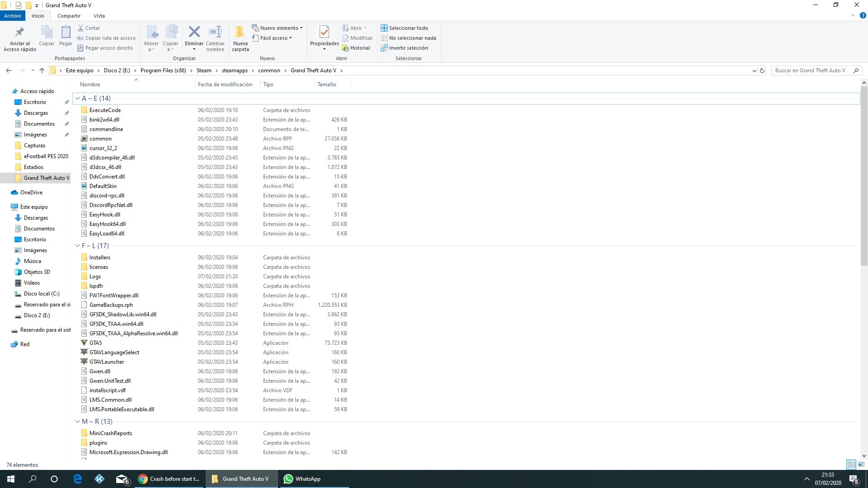The width and height of the screenshot is (868, 488).
Task: Collapse the F – L group
Action: click(77, 246)
